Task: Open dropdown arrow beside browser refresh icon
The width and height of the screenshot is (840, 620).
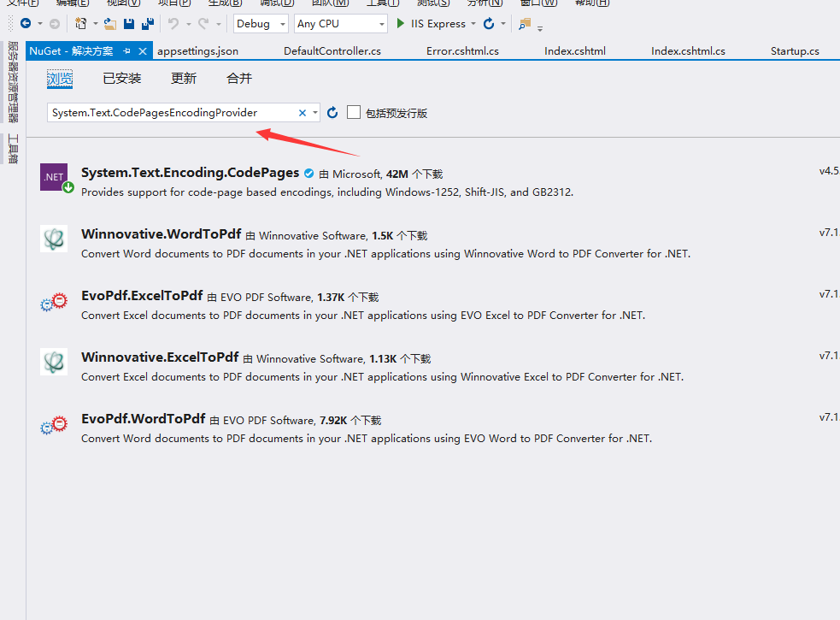Action: [x=503, y=24]
